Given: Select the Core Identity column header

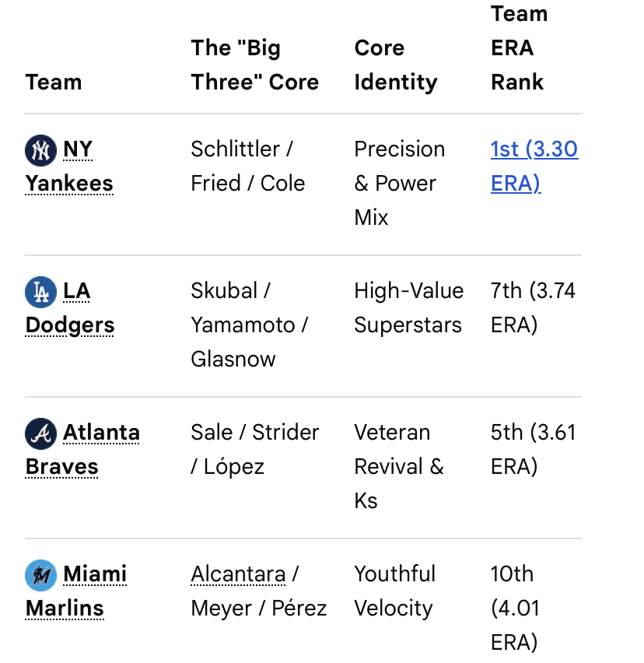Looking at the screenshot, I should (x=396, y=65).
